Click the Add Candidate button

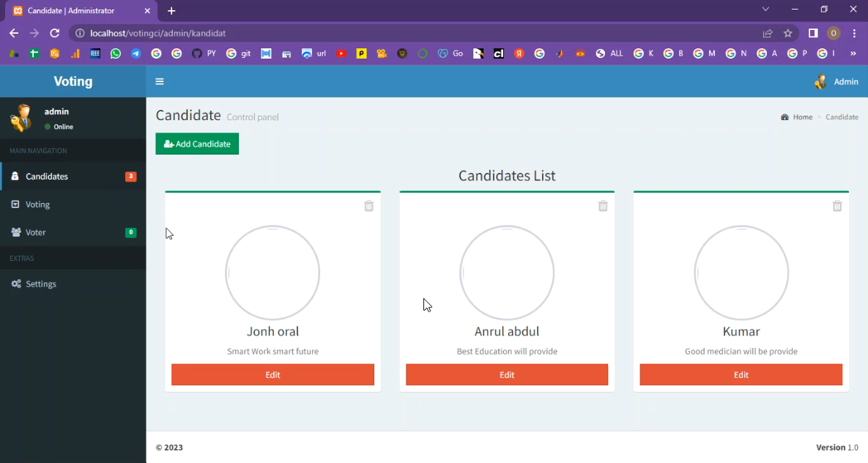coord(197,144)
